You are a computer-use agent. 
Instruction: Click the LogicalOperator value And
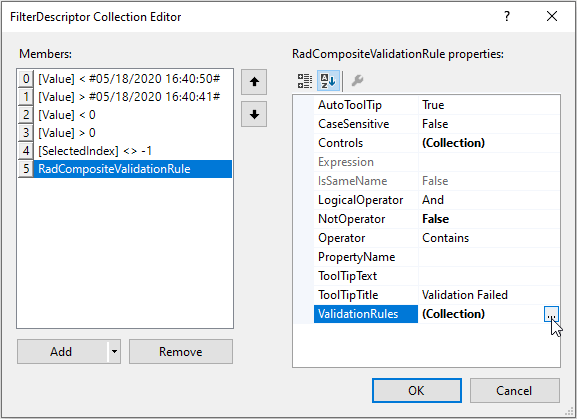[433, 200]
